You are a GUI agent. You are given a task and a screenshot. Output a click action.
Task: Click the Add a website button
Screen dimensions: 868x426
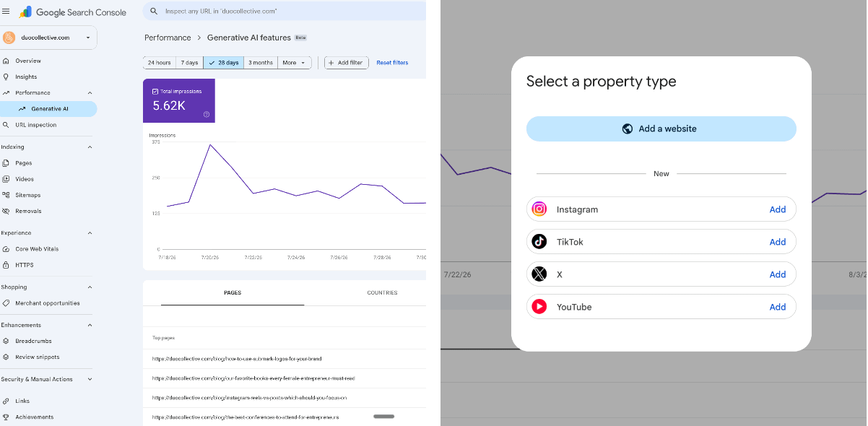pos(661,129)
